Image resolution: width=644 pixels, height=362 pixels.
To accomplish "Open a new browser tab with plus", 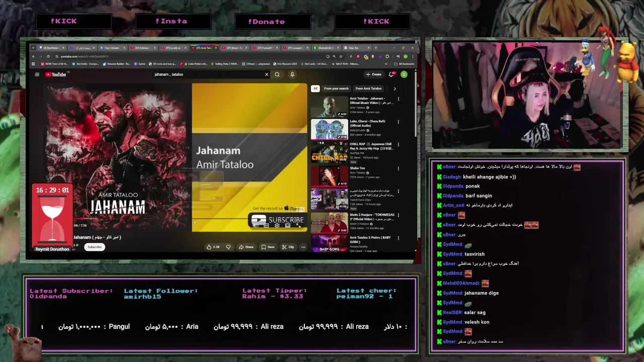I will (x=376, y=48).
